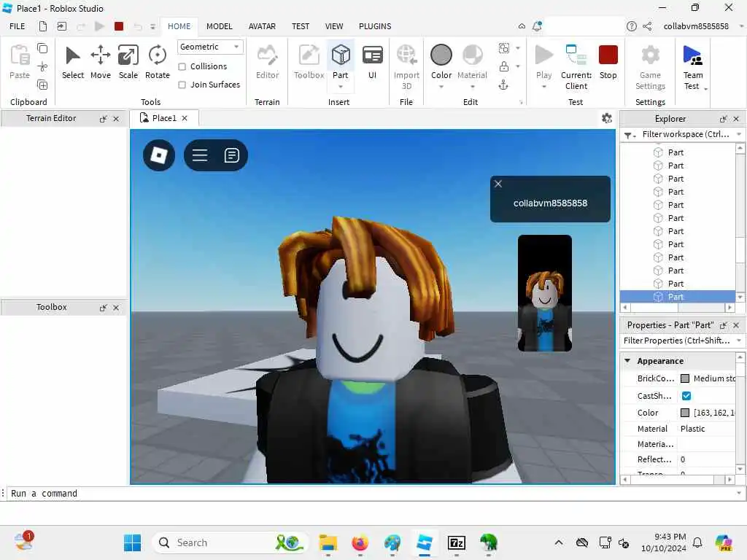The height and width of the screenshot is (560, 747).
Task: Collapse the Appearance section
Action: 627,360
